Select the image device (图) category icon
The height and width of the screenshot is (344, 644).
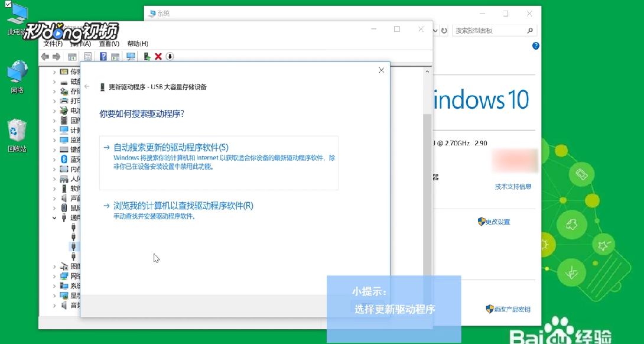click(64, 267)
